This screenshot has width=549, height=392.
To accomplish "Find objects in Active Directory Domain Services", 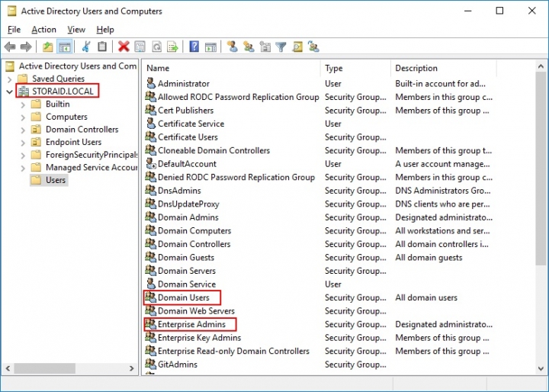I will [x=297, y=47].
